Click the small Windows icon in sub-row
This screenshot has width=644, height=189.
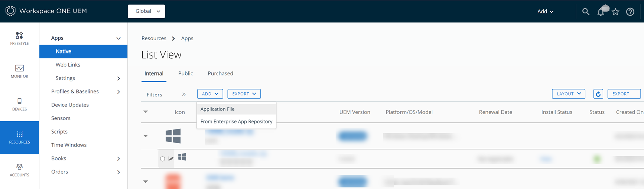[x=182, y=157]
